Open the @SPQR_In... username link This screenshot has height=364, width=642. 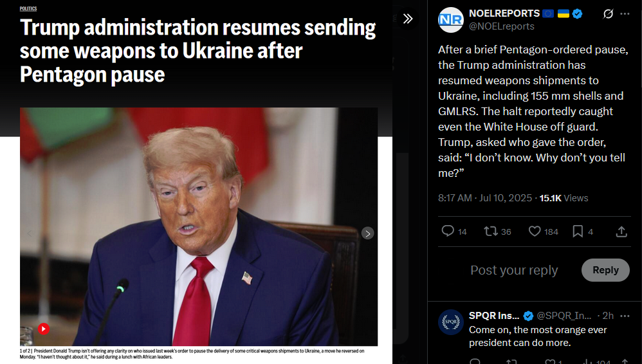[x=564, y=316]
